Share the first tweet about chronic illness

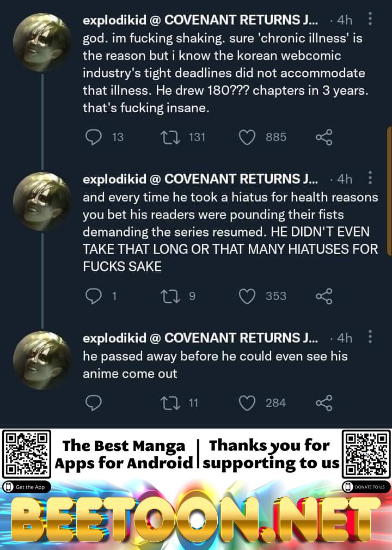[324, 137]
